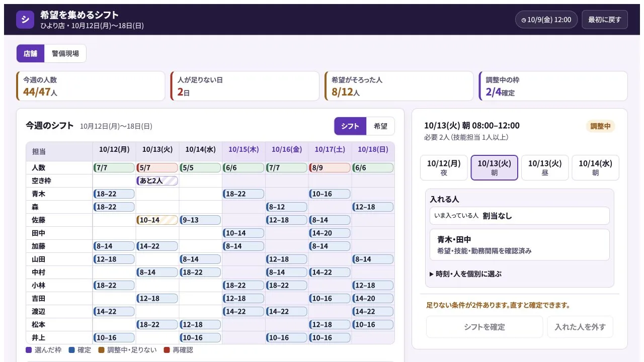Click the あと2人 open slot chip

tap(157, 180)
